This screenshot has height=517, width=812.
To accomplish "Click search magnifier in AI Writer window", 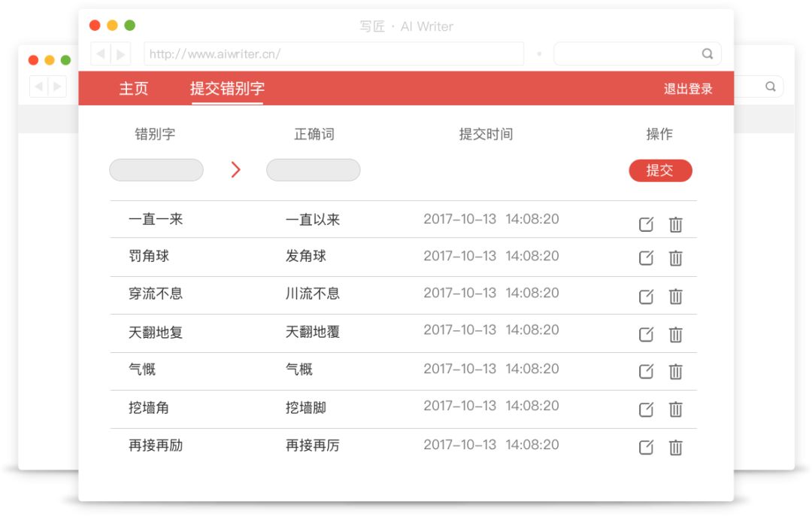I will tap(707, 53).
